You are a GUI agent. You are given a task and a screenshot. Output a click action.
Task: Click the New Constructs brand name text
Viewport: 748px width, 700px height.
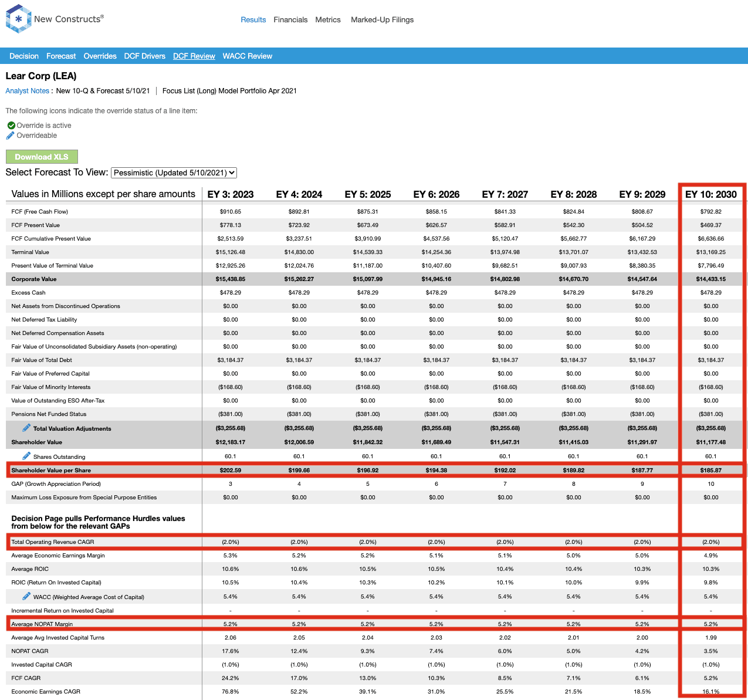coord(69,19)
